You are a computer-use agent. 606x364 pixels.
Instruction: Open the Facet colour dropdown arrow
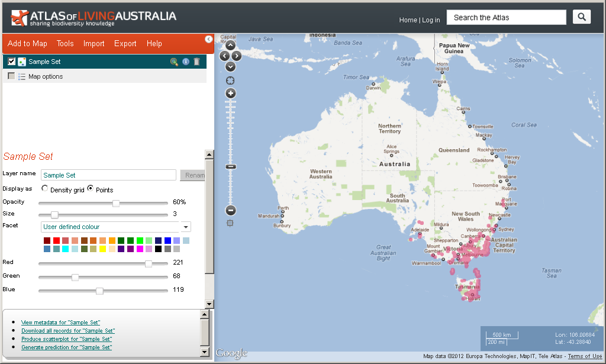(x=186, y=227)
